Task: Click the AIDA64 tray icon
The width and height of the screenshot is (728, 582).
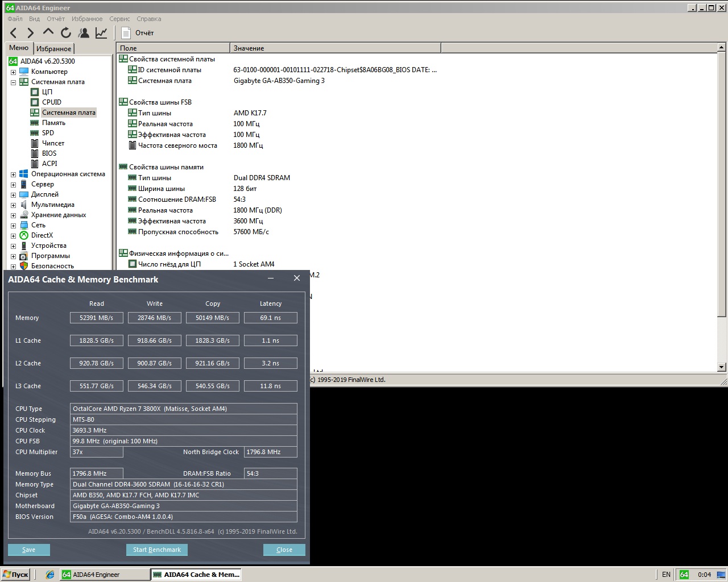Action: pyautogui.click(x=684, y=575)
